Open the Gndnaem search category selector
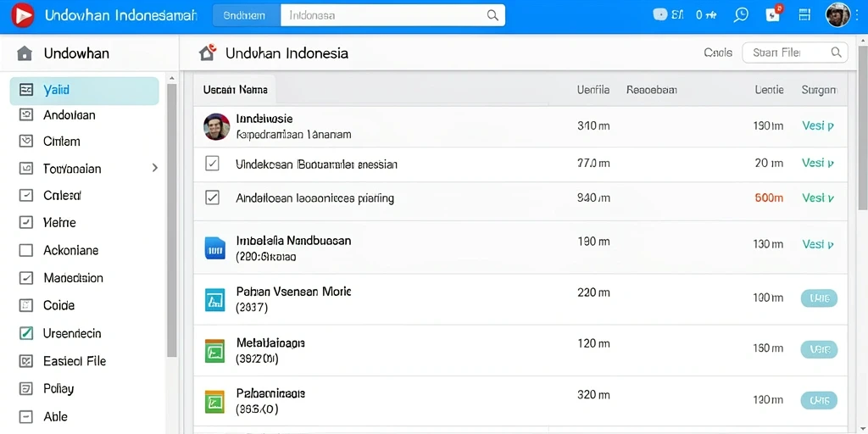The image size is (868, 434). (x=247, y=15)
